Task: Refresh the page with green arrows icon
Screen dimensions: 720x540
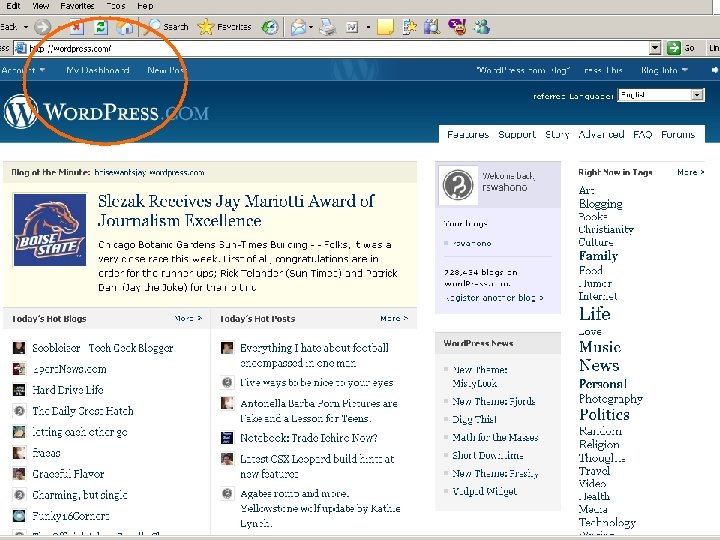Action: (101, 27)
